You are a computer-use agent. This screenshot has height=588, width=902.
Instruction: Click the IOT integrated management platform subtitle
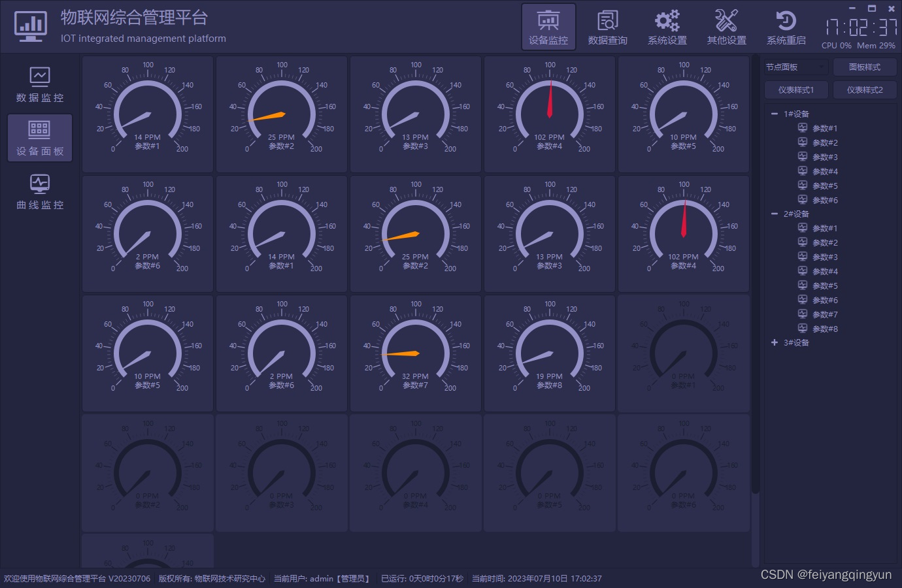coord(143,39)
